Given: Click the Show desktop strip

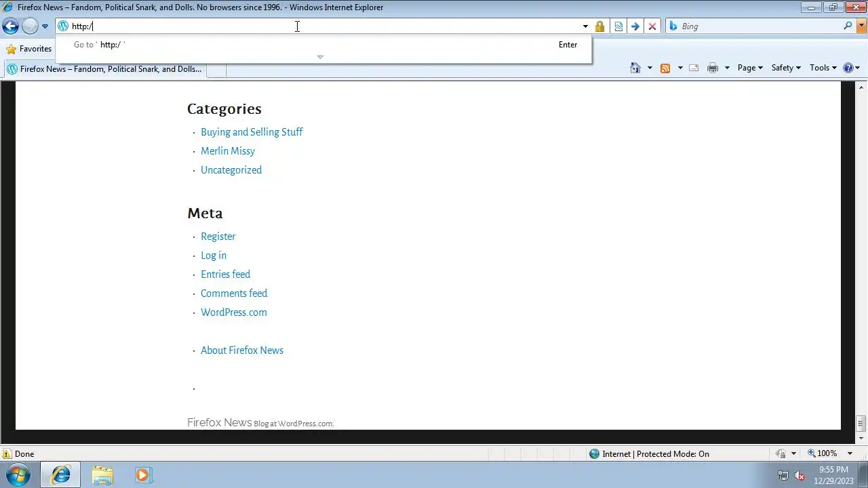Looking at the screenshot, I should pyautogui.click(x=863, y=475).
